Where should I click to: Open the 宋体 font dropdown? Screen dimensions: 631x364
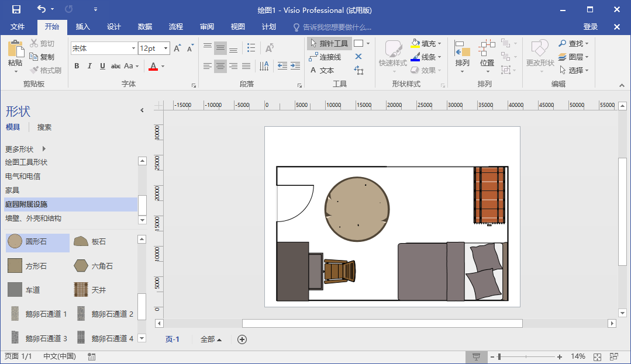133,47
